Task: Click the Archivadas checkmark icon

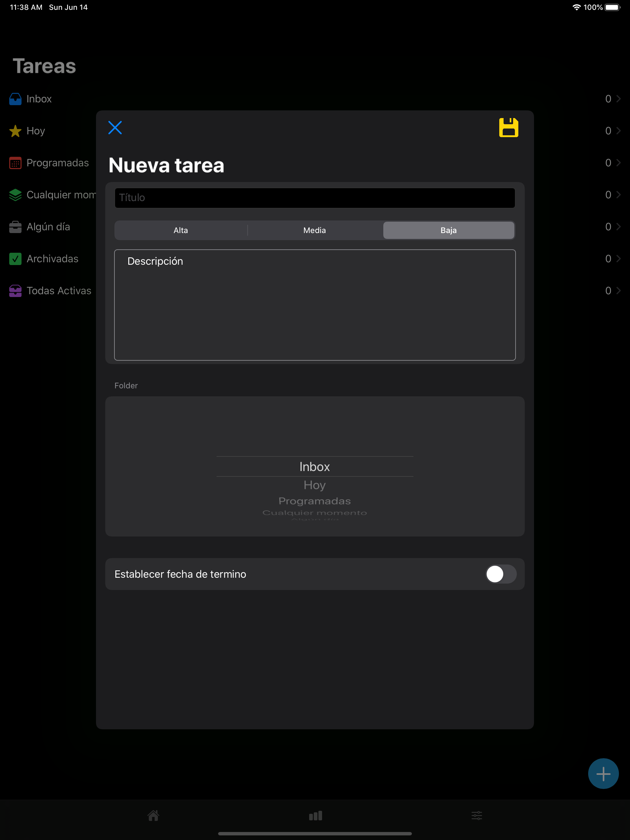Action: pos(15,259)
